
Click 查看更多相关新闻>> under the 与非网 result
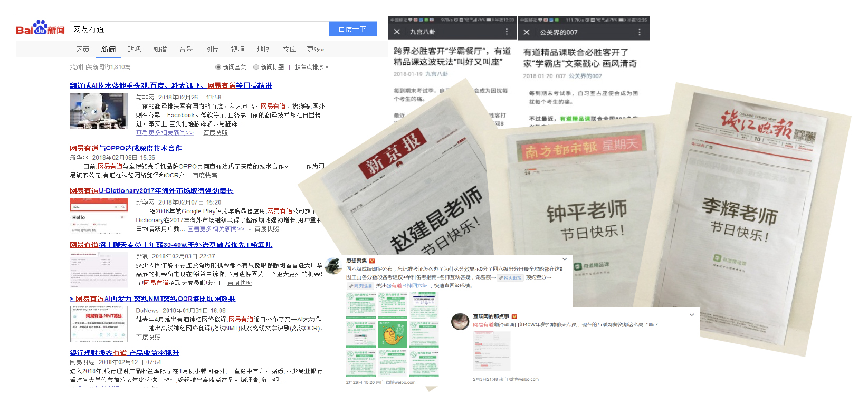click(165, 133)
